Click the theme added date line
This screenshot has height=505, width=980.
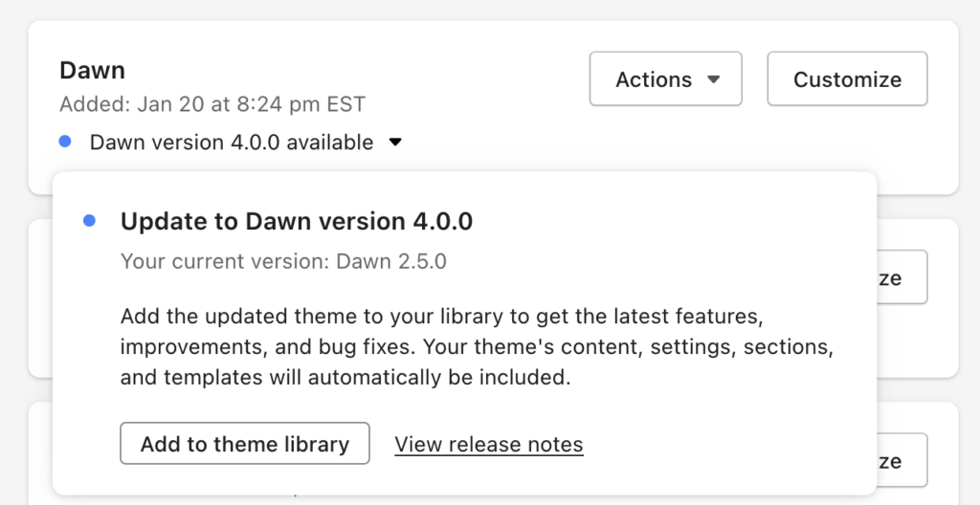click(212, 103)
